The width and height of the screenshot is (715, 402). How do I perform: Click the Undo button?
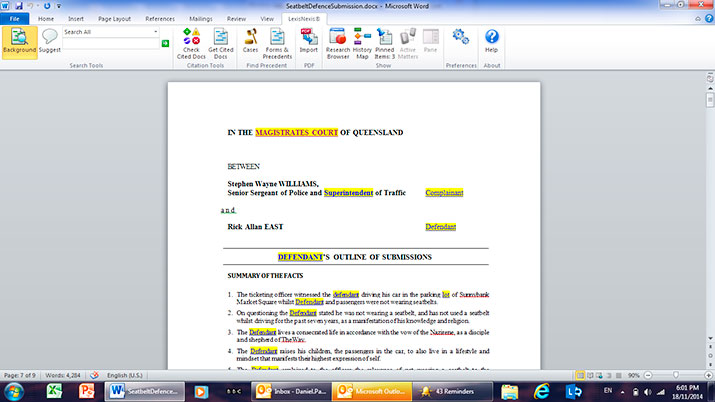tap(30, 6)
